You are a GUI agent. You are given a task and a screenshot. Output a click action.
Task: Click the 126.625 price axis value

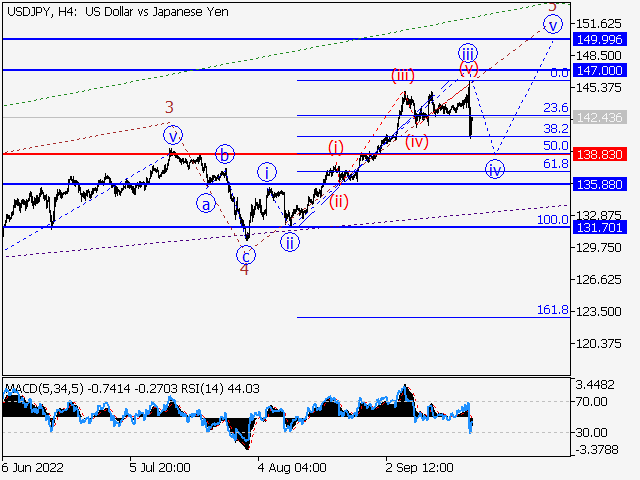tap(598, 280)
